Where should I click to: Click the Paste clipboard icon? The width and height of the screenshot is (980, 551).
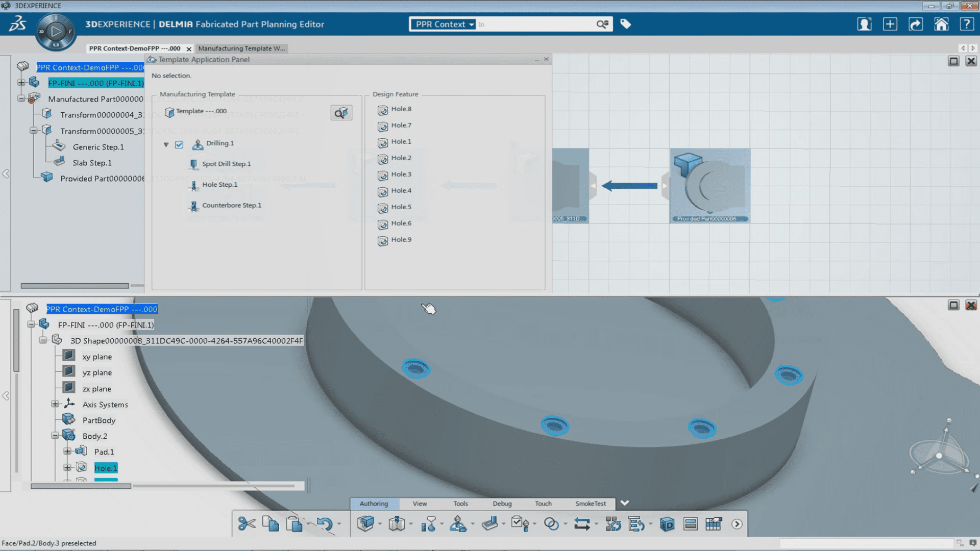295,524
